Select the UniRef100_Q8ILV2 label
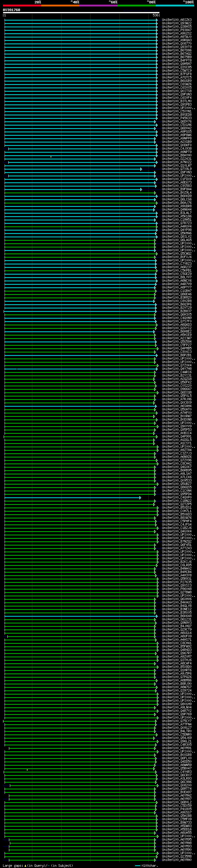This screenshot has height=868, width=197. (177, 237)
